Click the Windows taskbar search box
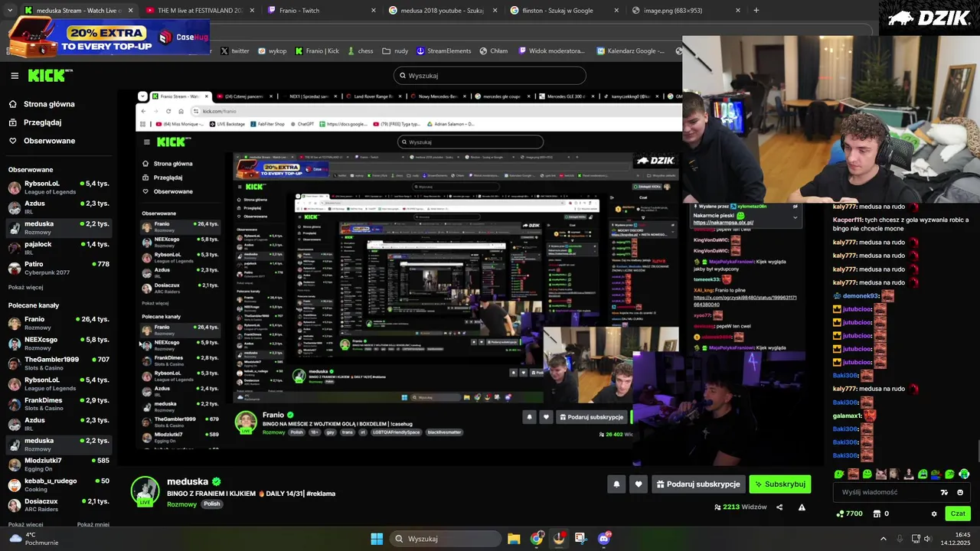The height and width of the screenshot is (551, 980). (x=446, y=539)
